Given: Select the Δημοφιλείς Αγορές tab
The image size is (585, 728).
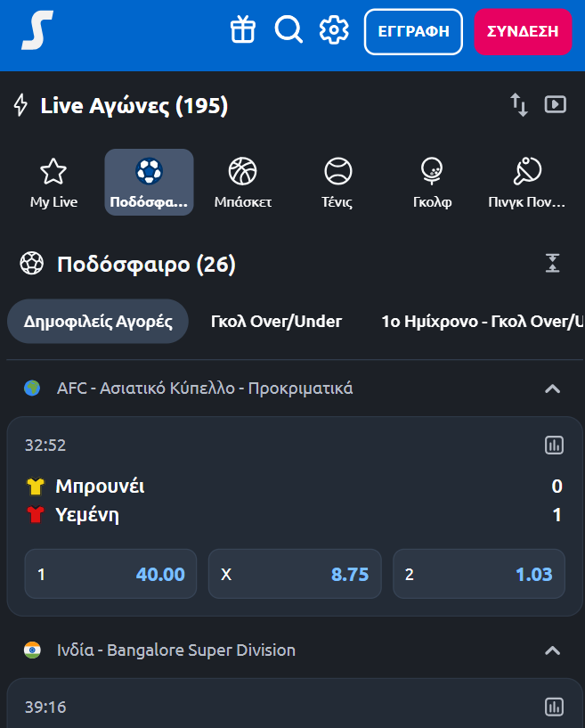Looking at the screenshot, I should [98, 321].
